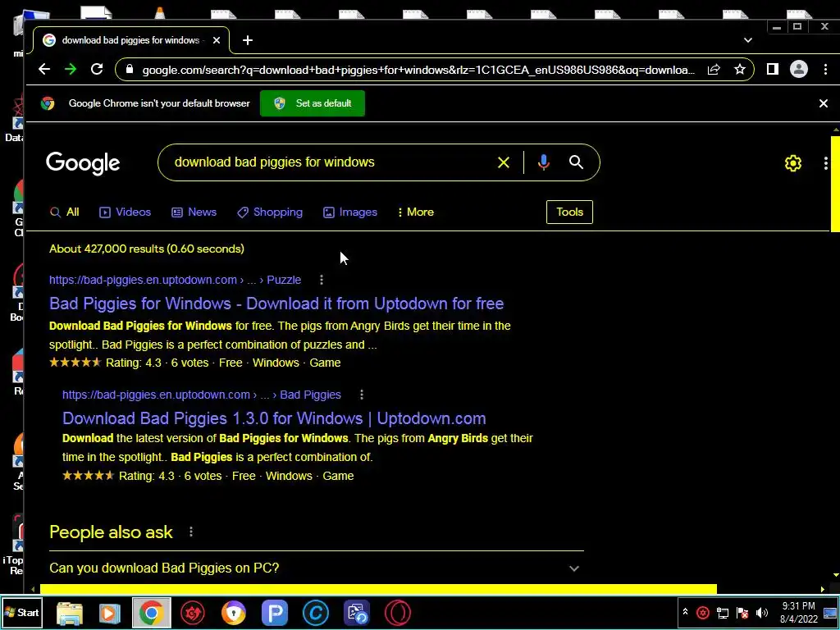The width and height of the screenshot is (840, 630).
Task: Switch to the News tab
Action: coord(194,212)
